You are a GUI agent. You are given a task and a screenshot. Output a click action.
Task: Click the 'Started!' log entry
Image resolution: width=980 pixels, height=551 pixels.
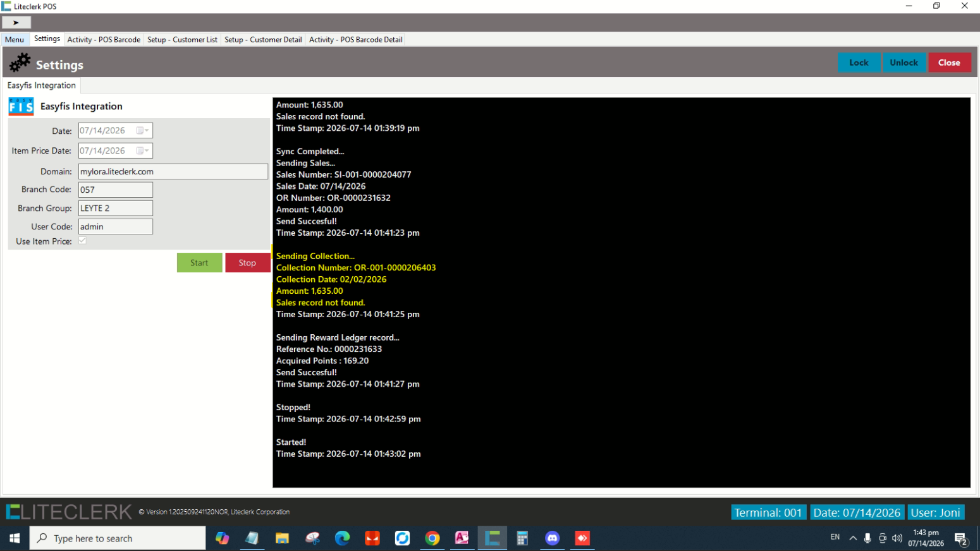(291, 442)
